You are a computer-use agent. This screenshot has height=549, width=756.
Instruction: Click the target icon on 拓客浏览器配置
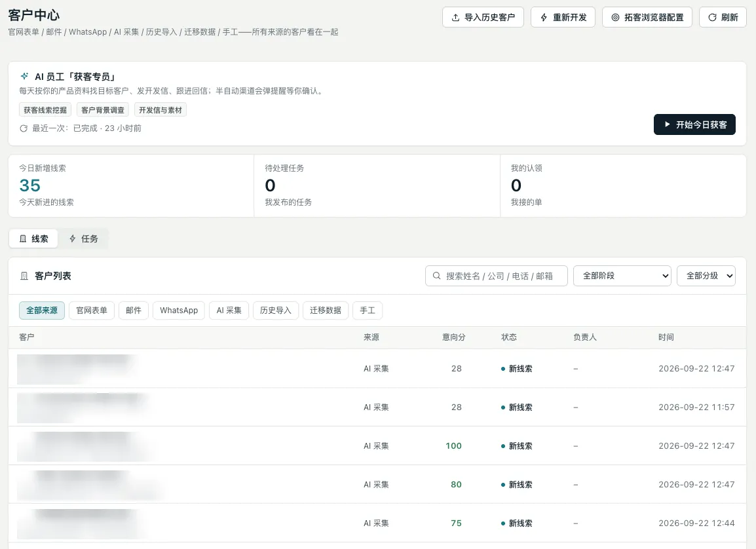(615, 17)
